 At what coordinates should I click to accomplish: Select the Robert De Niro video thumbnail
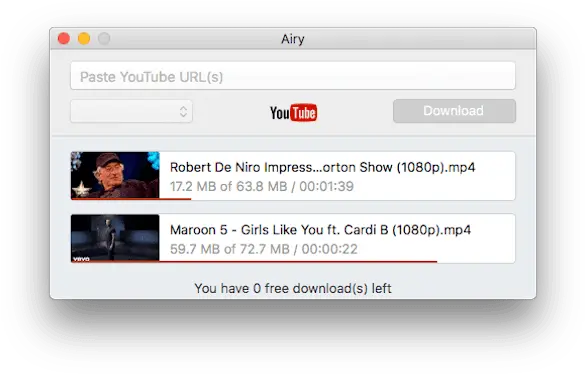click(115, 175)
